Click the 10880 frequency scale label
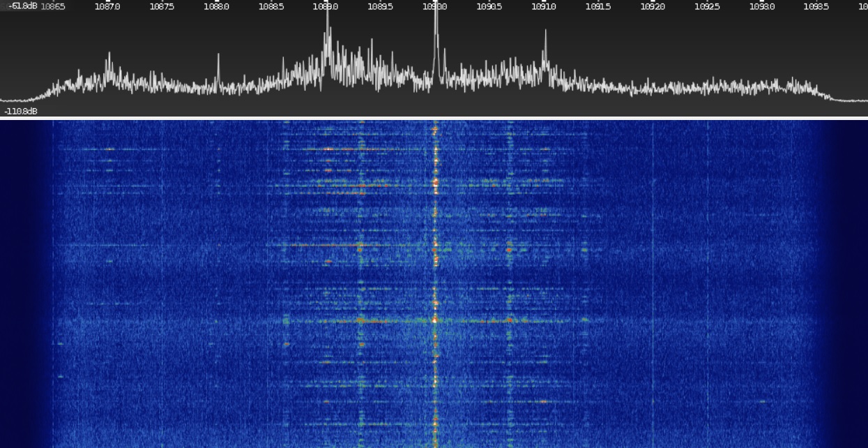 point(217,6)
